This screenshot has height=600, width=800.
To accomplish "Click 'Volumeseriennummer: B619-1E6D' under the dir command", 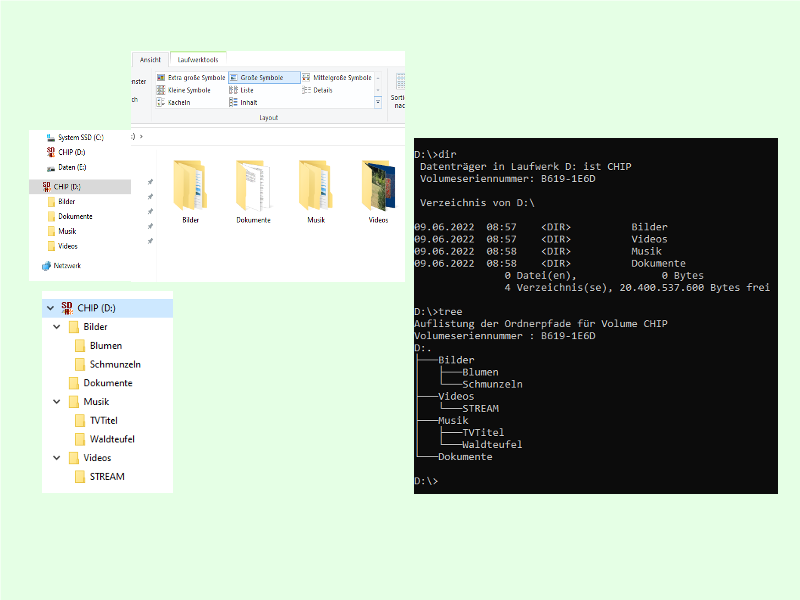I will click(x=508, y=179).
